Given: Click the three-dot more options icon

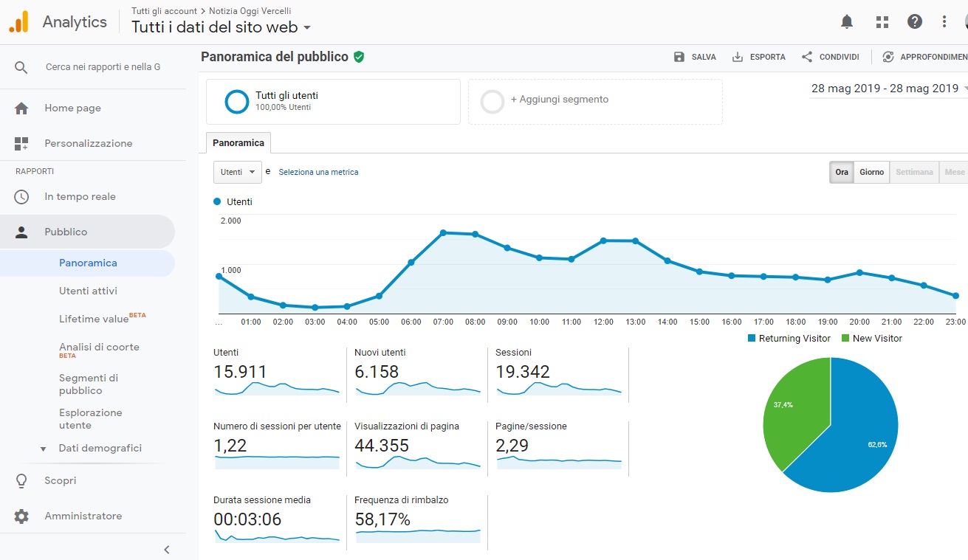Looking at the screenshot, I should click(x=944, y=22).
